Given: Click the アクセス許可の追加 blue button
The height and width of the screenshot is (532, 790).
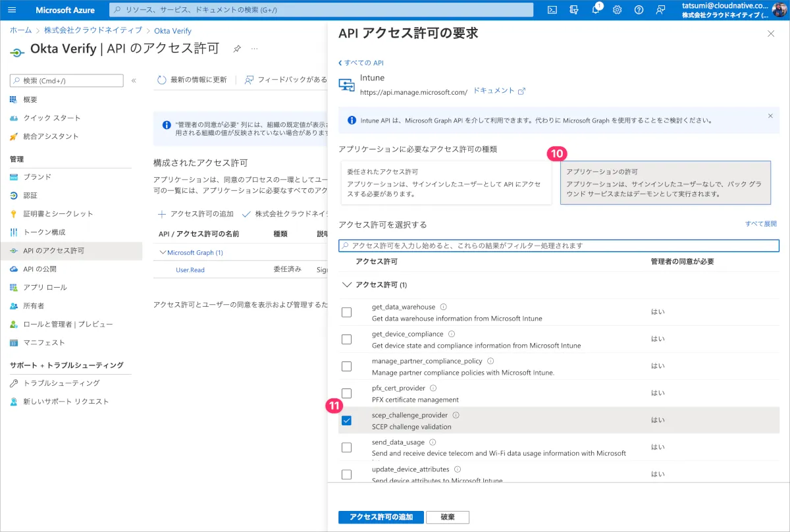Looking at the screenshot, I should tap(381, 517).
